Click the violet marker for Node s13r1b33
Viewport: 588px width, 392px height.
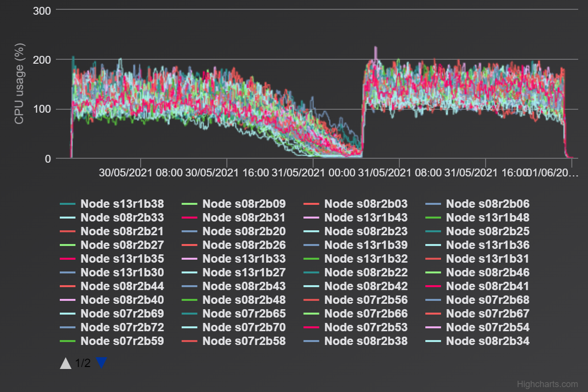tap(189, 259)
